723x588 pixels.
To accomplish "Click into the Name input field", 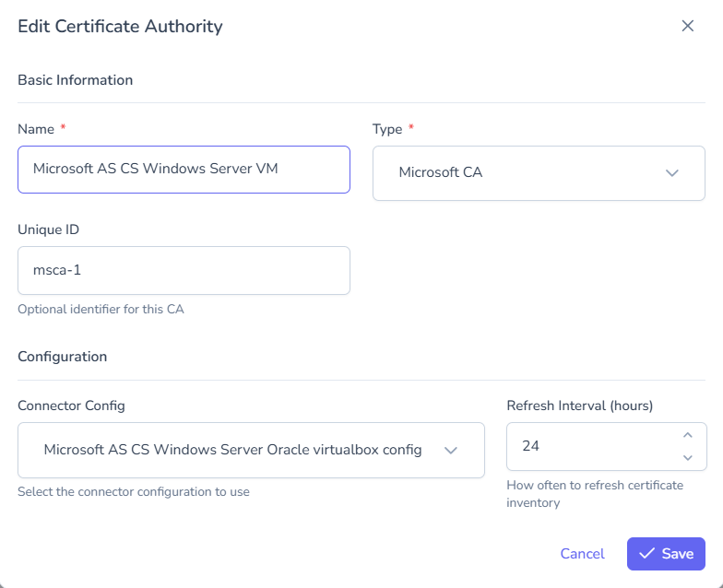I will tap(184, 170).
